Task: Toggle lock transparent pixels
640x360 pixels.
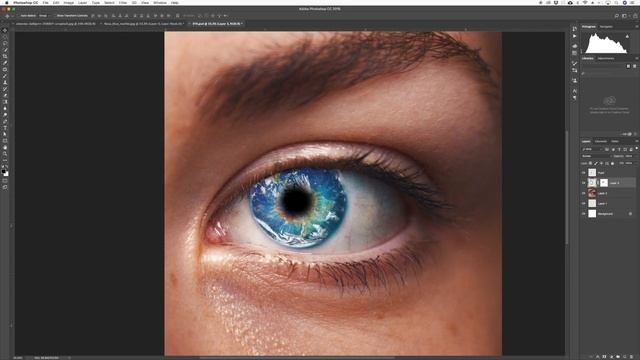Action: pos(591,163)
